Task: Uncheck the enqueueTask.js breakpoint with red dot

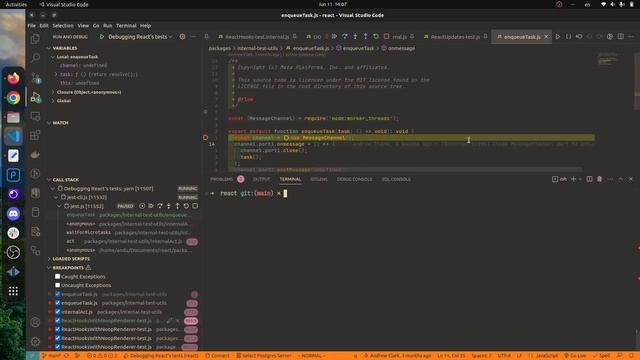Action: [58, 303]
